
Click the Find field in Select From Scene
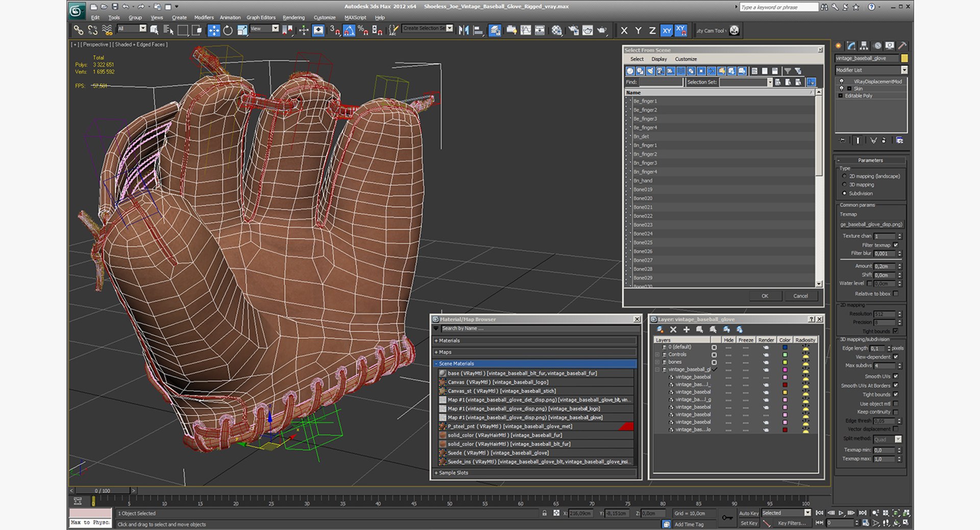pos(660,82)
